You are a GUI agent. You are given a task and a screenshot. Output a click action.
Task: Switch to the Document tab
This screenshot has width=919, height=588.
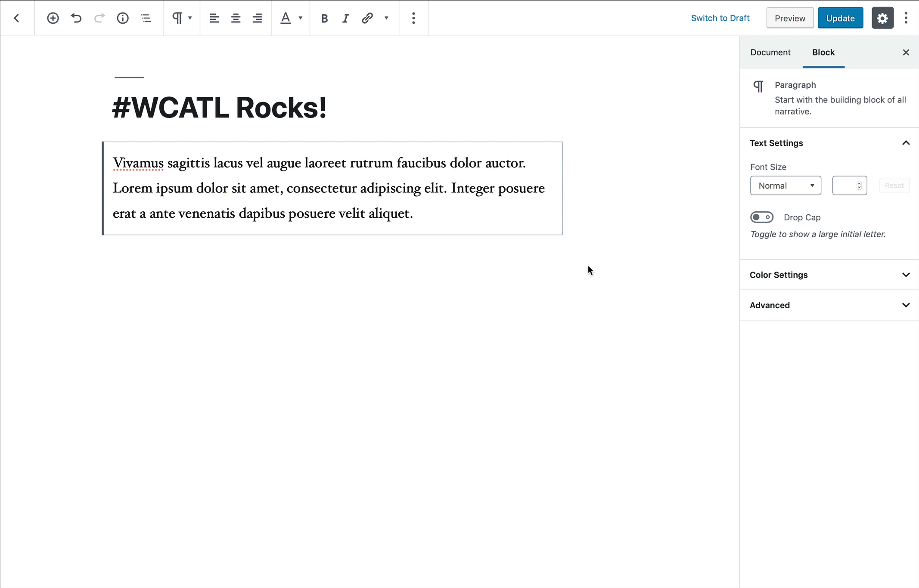pyautogui.click(x=770, y=52)
